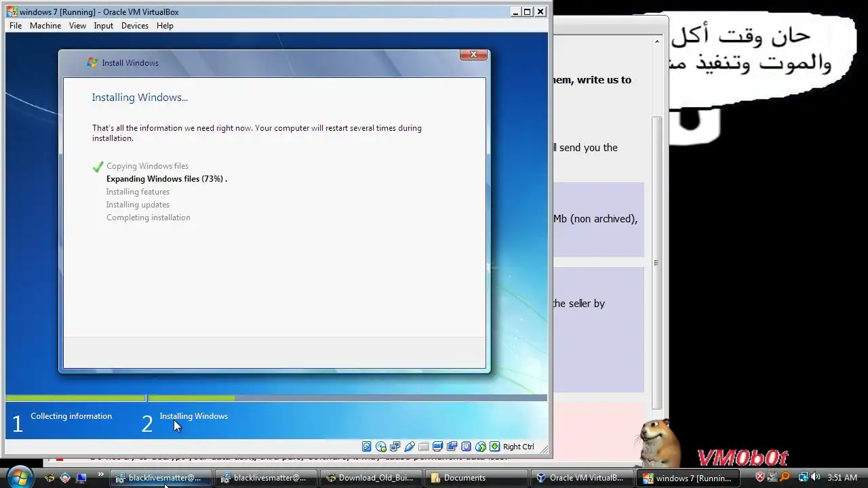
Task: Click the green Collecting information progress segment
Action: tap(76, 399)
